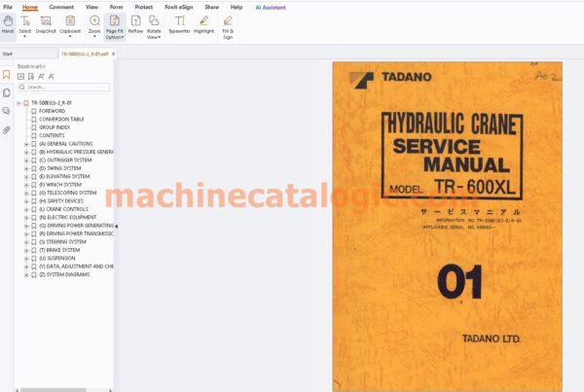The width and height of the screenshot is (584, 392).
Task: Expand (C) OUTRIGGER SYSTEM bookmark
Action: [26, 160]
